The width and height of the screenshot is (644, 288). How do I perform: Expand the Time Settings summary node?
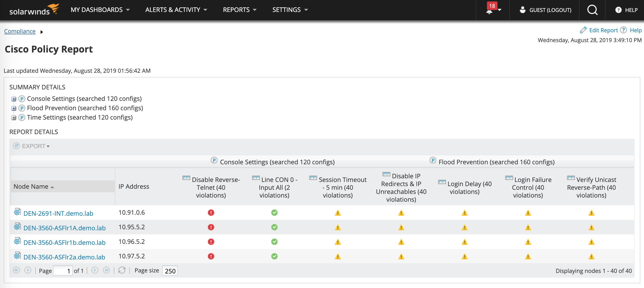[14, 118]
